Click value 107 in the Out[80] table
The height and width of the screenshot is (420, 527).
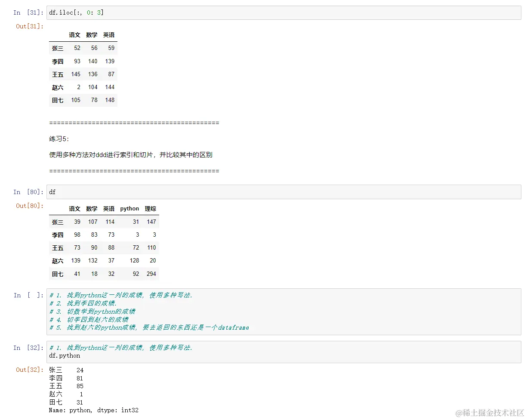point(93,222)
